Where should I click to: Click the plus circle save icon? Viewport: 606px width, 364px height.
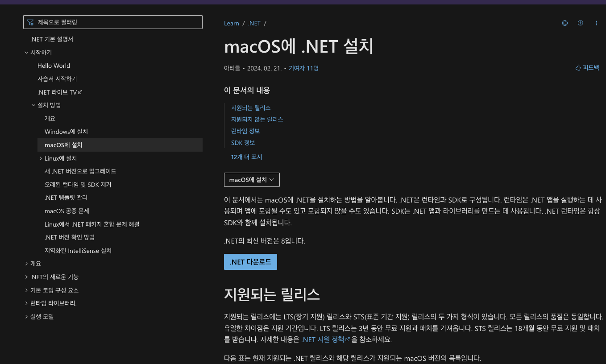click(x=581, y=23)
